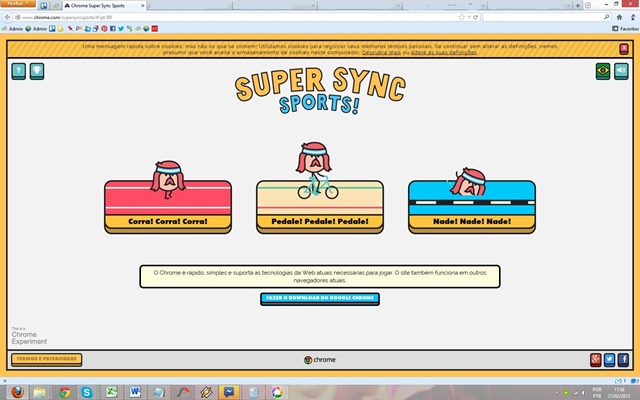
Task: Open the red Gmail bookmark icon
Action: pos(155,29)
